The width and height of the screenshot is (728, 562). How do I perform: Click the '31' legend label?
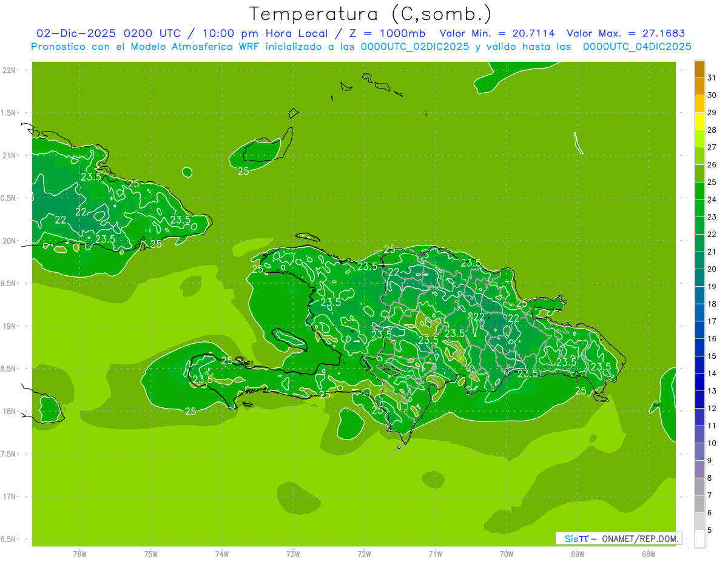[x=712, y=78]
